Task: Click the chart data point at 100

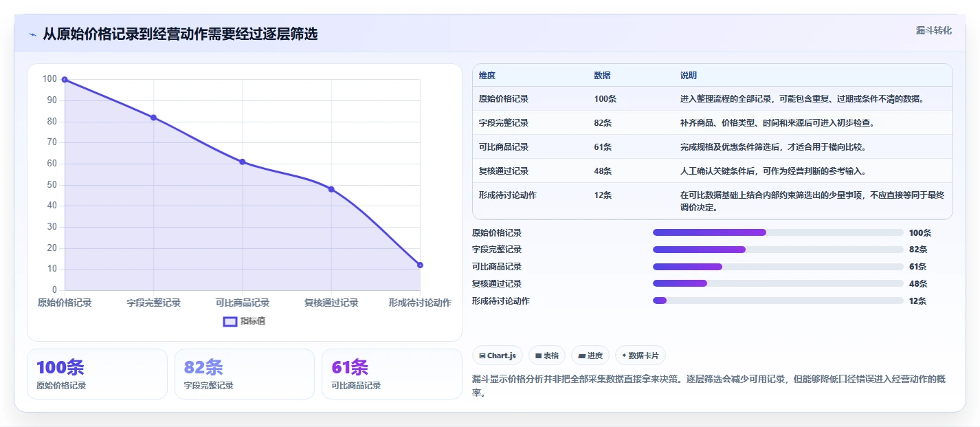Action: pos(65,80)
